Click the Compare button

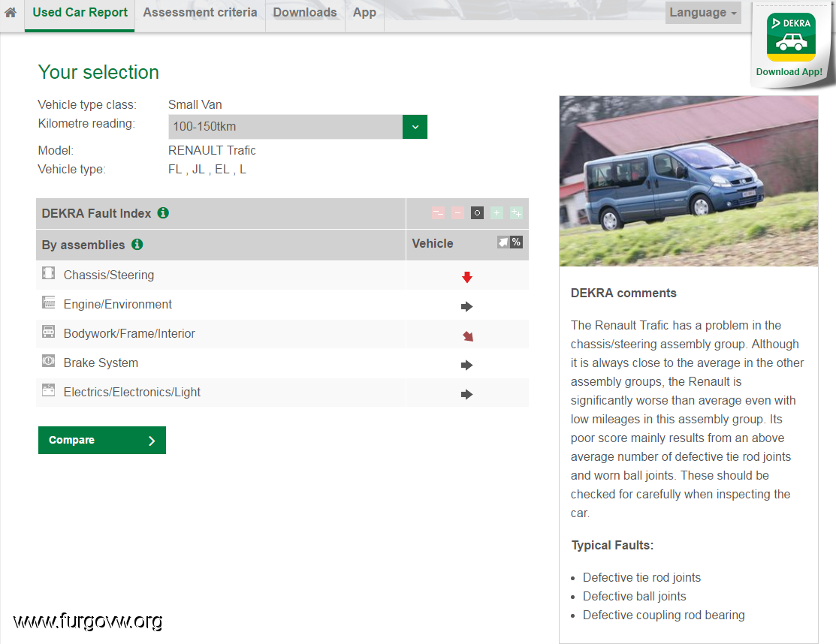(102, 440)
